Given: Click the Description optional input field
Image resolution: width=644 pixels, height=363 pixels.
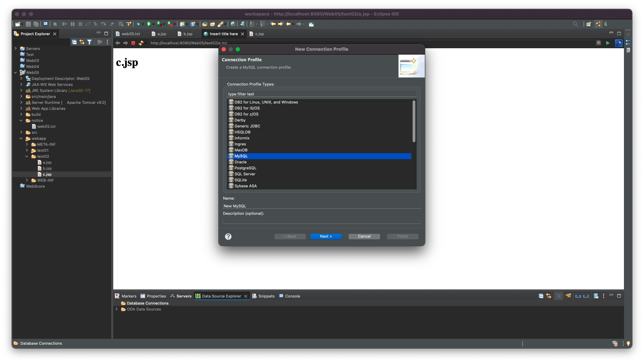Looking at the screenshot, I should pyautogui.click(x=321, y=220).
